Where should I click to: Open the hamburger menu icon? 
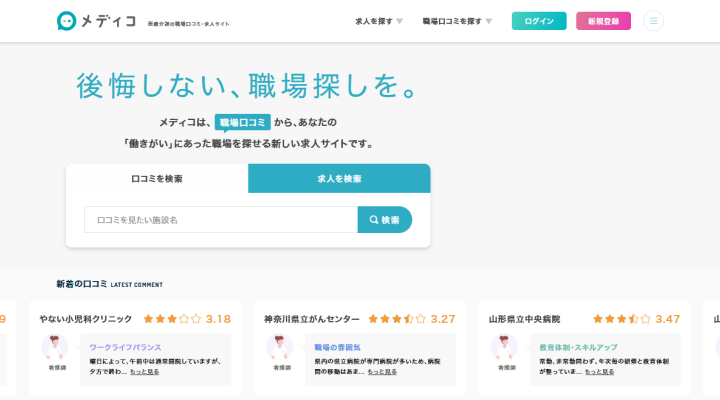click(x=653, y=21)
